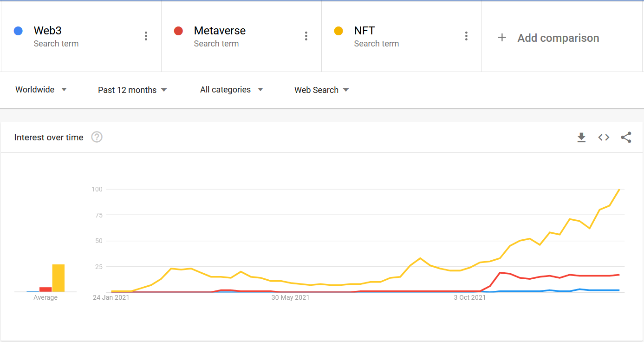Image resolution: width=644 pixels, height=342 pixels.
Task: Click the blue Web3 color dot
Action: (x=19, y=31)
